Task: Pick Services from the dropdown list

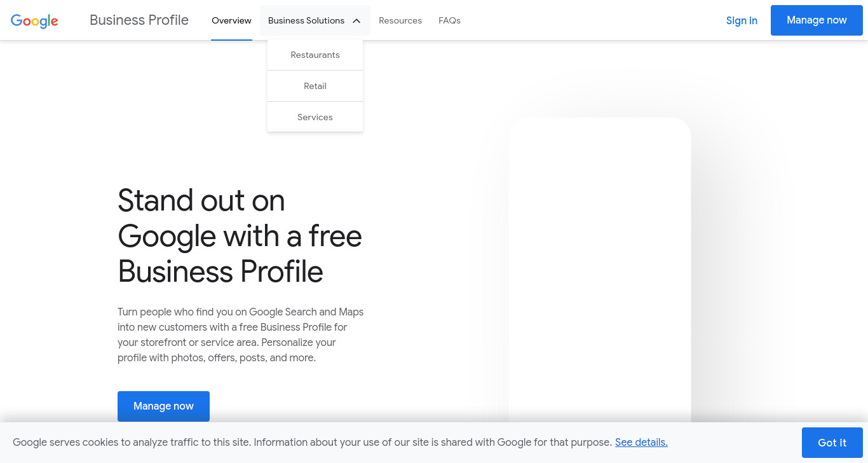Action: [x=315, y=117]
